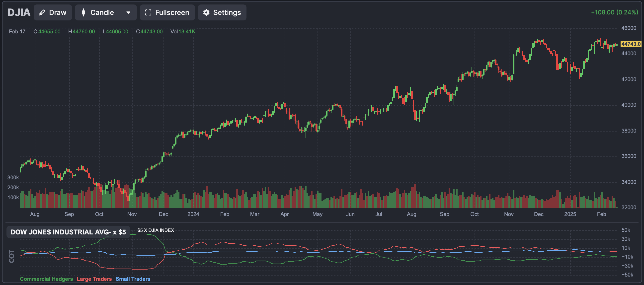Click the 40000 price level on the axis
This screenshot has width=644, height=285.
(x=629, y=105)
